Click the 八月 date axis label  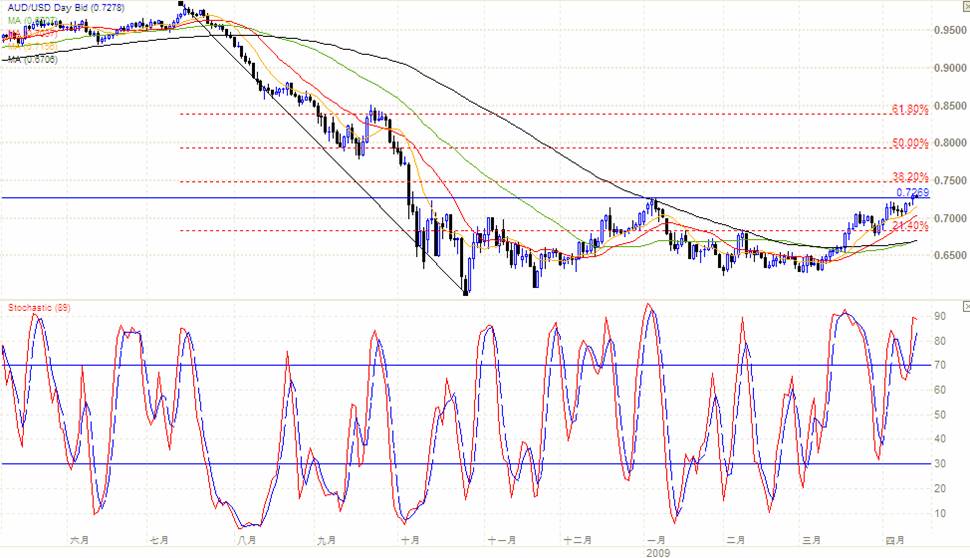247,540
